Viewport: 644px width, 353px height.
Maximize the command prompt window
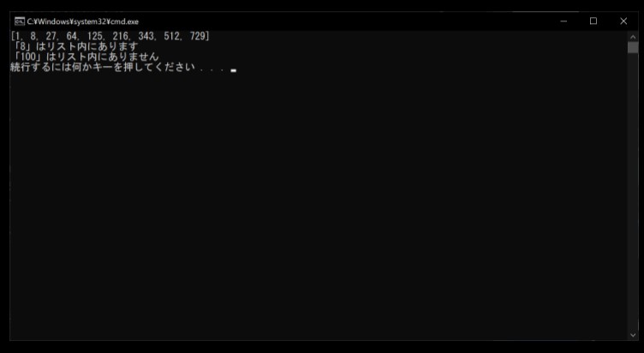[593, 21]
